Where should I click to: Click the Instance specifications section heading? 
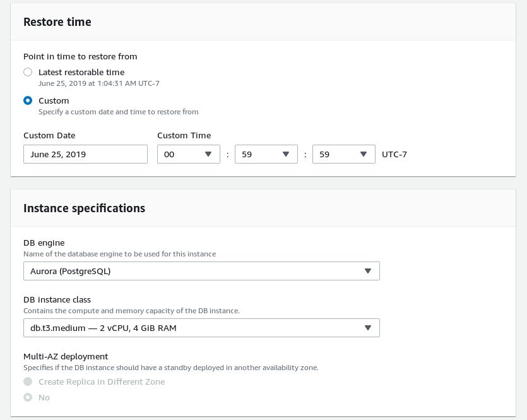(85, 208)
